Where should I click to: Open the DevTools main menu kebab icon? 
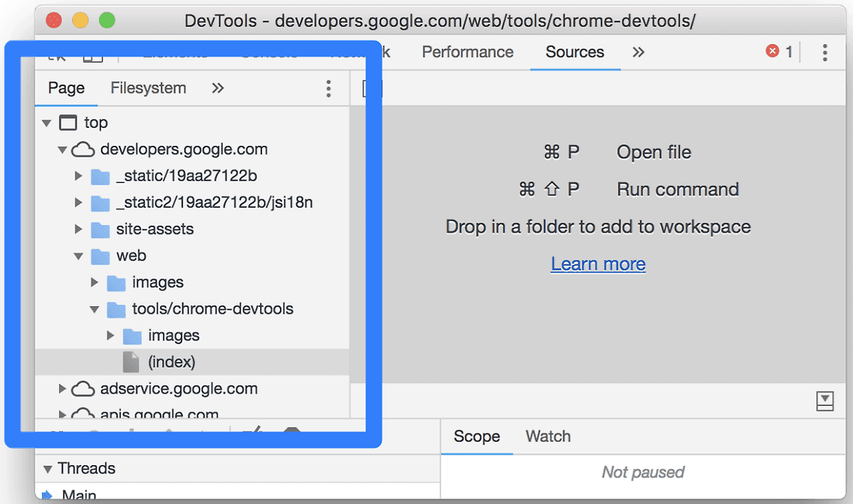(825, 52)
